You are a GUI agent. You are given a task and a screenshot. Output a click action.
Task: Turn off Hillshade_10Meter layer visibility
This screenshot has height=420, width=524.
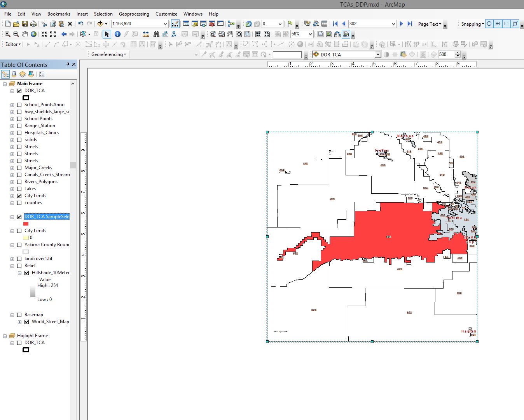(x=27, y=273)
